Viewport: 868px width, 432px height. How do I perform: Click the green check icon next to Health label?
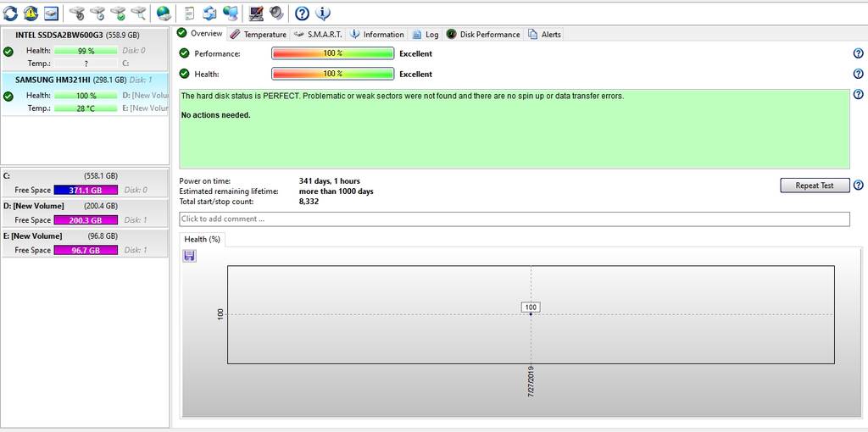click(184, 74)
